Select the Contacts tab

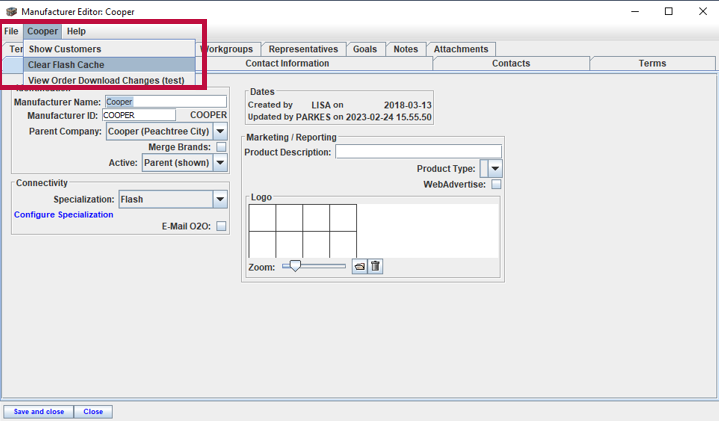pyautogui.click(x=511, y=63)
